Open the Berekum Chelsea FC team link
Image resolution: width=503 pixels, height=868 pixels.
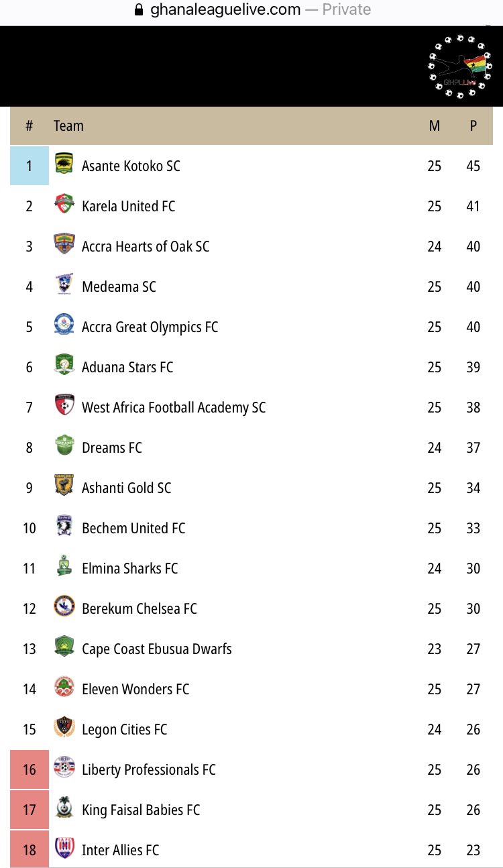click(x=139, y=608)
